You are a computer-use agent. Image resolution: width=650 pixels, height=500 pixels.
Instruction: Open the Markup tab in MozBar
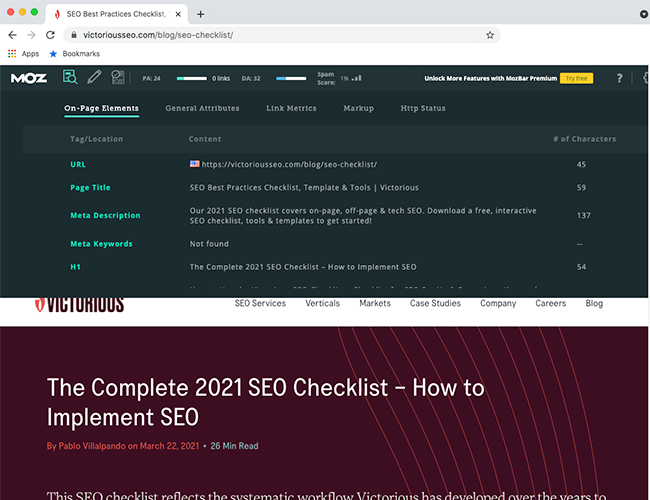coord(358,108)
